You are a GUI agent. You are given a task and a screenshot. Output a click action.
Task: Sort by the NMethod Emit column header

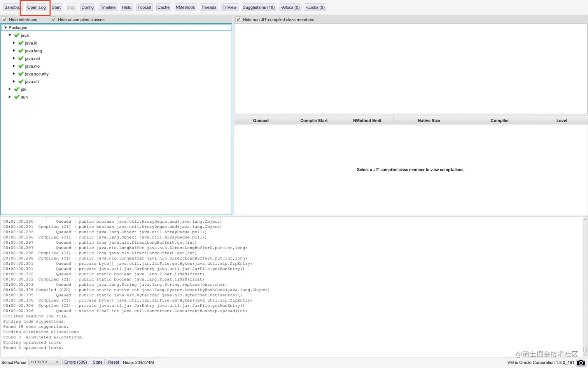tap(367, 121)
